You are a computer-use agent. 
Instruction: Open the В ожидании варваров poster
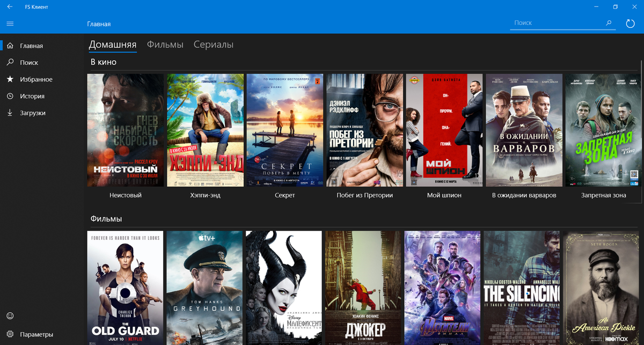coord(524,130)
